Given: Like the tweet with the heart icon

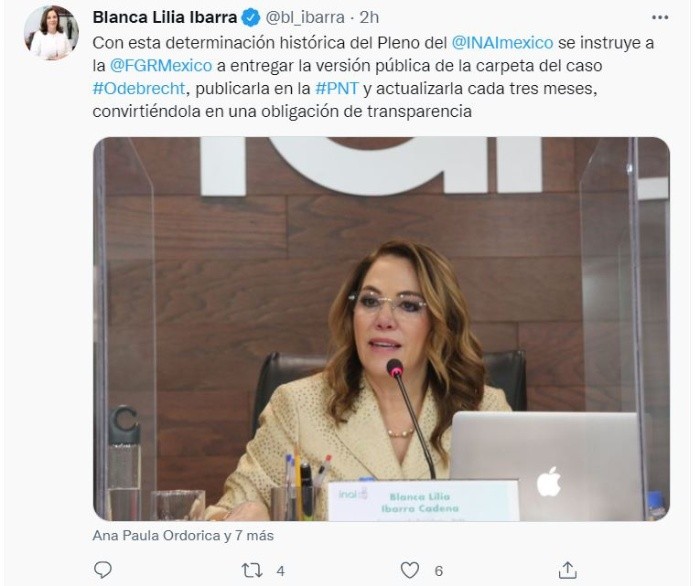Looking at the screenshot, I should pyautogui.click(x=409, y=570).
